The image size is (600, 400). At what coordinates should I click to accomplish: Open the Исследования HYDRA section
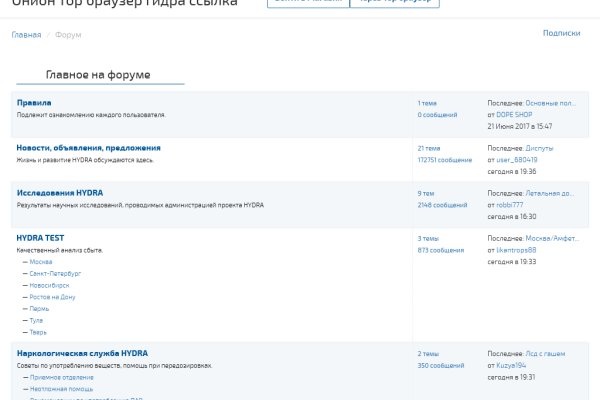coord(59,193)
